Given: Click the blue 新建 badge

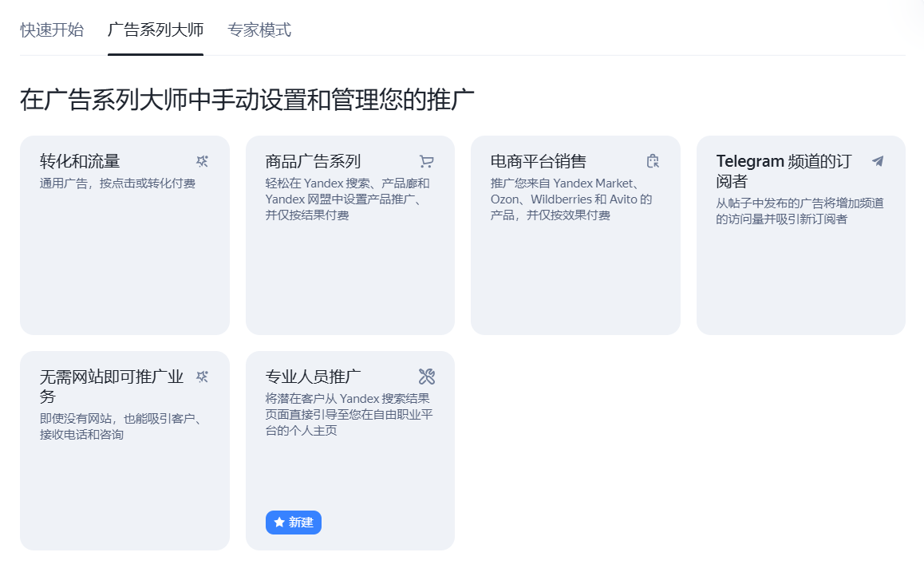Looking at the screenshot, I should 294,523.
